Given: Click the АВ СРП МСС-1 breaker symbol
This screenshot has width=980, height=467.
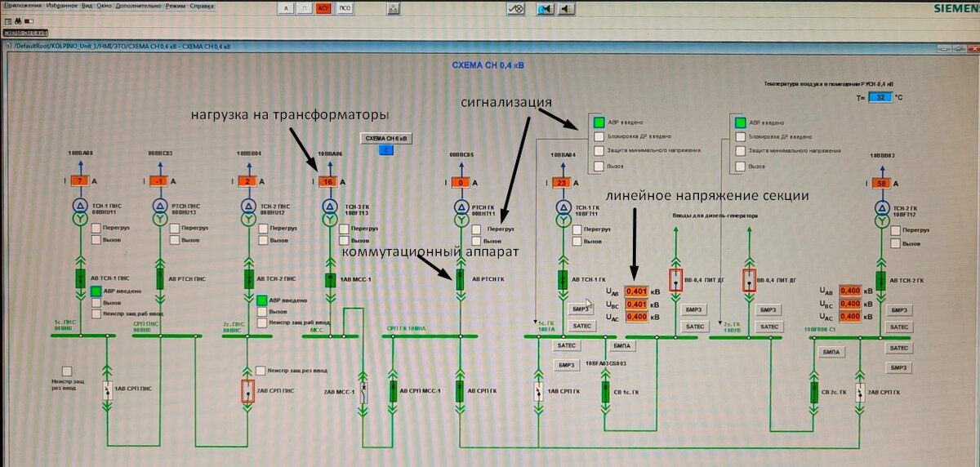Looking at the screenshot, I should click(392, 390).
